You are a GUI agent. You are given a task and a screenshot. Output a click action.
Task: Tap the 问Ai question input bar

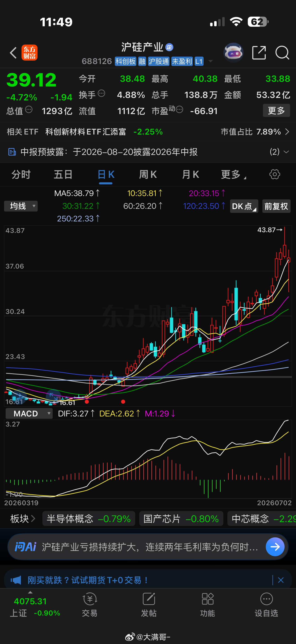point(148,547)
